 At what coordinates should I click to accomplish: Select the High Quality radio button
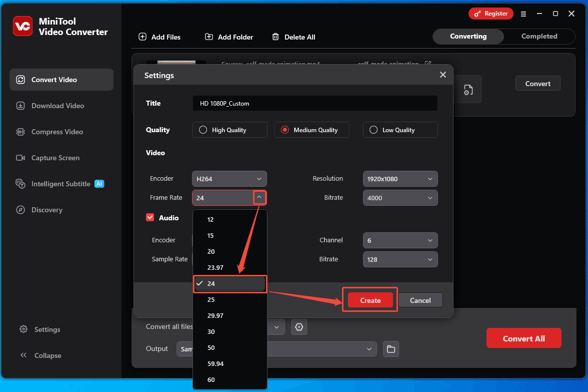[202, 130]
